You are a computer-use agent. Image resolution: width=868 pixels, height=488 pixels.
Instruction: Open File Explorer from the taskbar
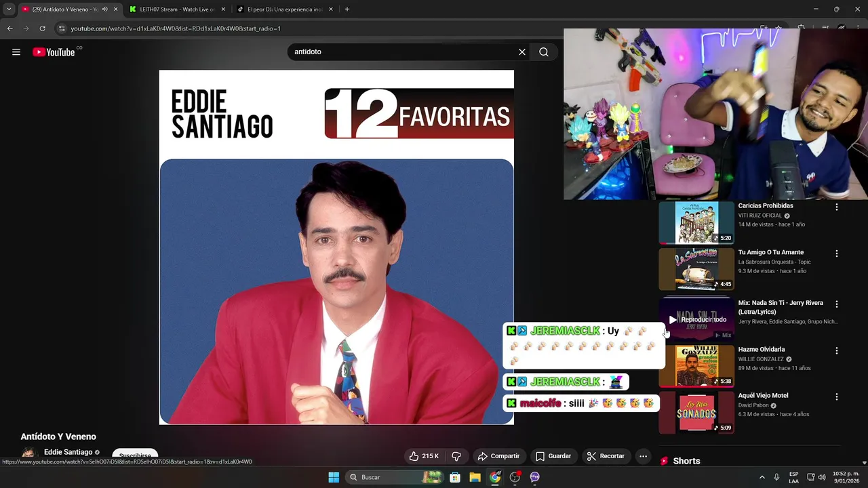(x=475, y=477)
